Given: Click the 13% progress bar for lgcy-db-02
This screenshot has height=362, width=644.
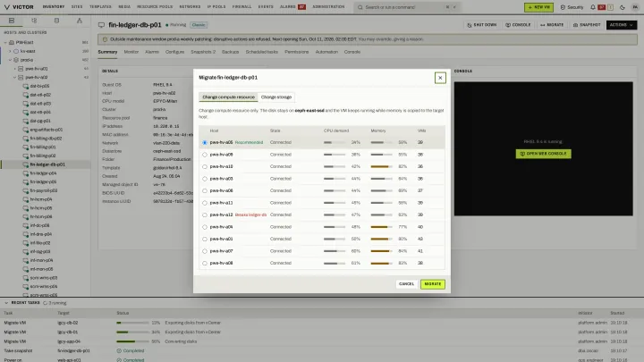Looking at the screenshot, I should click(132, 323).
